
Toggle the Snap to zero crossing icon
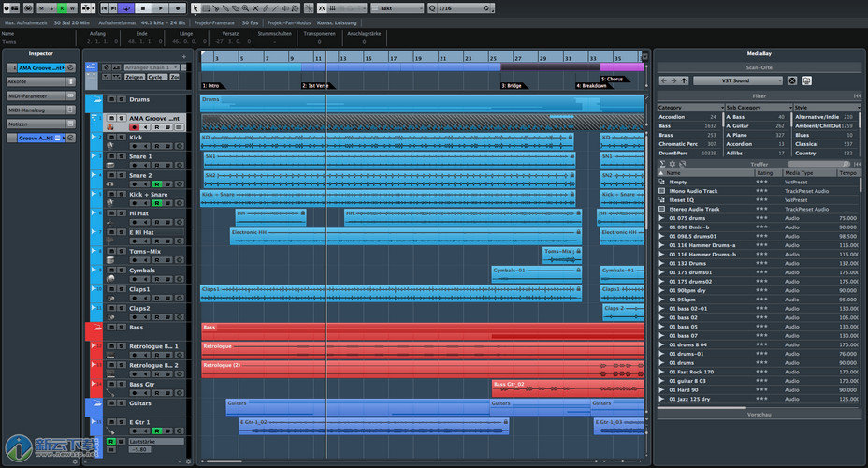[x=309, y=8]
